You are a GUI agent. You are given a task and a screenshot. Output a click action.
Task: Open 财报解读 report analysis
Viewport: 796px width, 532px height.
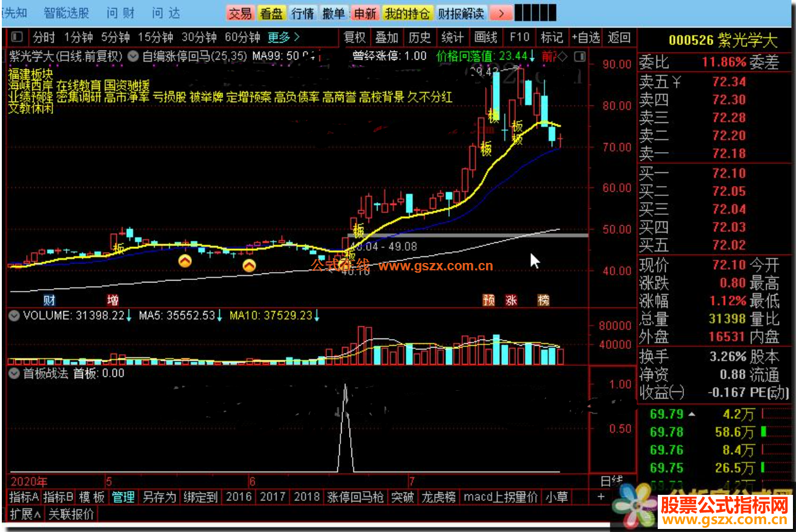[x=462, y=13]
